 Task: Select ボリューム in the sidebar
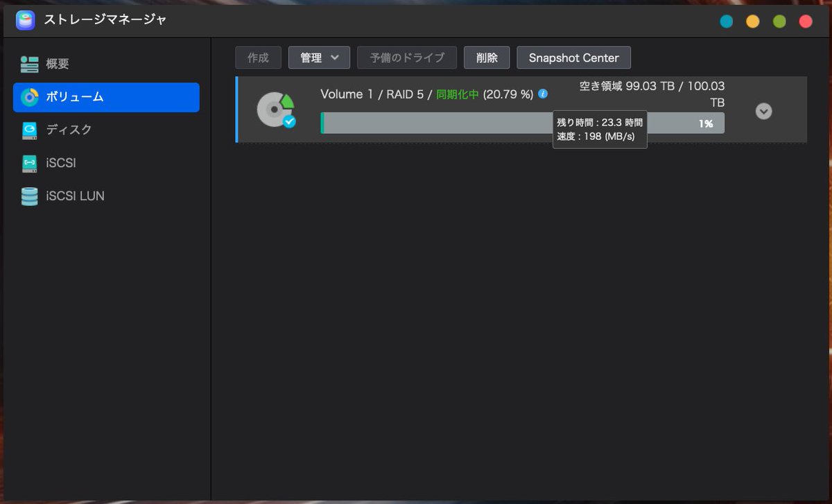pos(106,97)
